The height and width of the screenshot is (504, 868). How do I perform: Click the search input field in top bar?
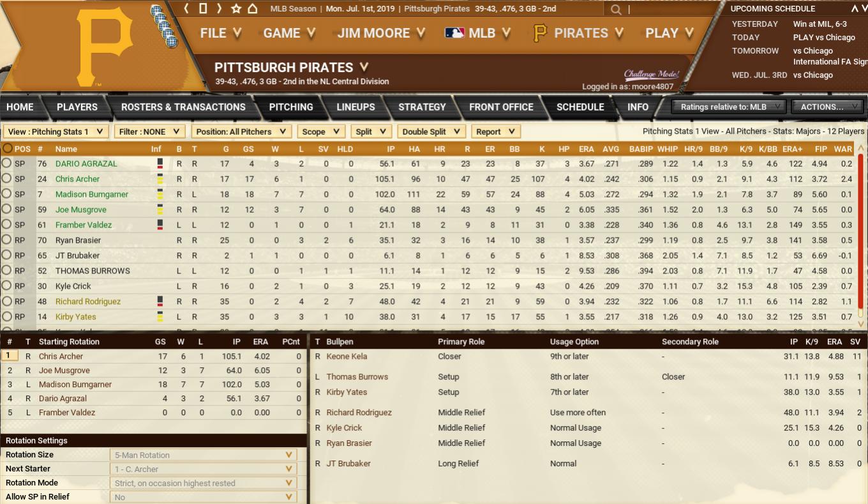(x=668, y=10)
